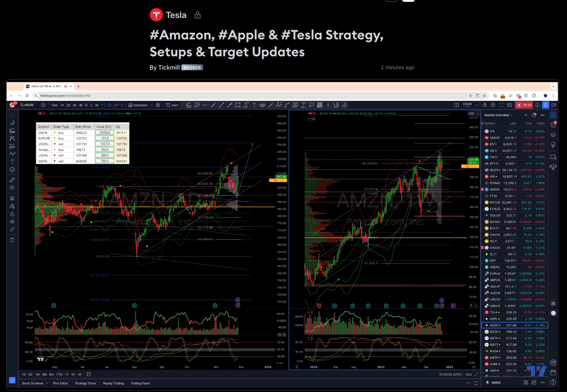Select the VIX row in watchlist
This screenshot has width=567, height=392.
(515, 131)
